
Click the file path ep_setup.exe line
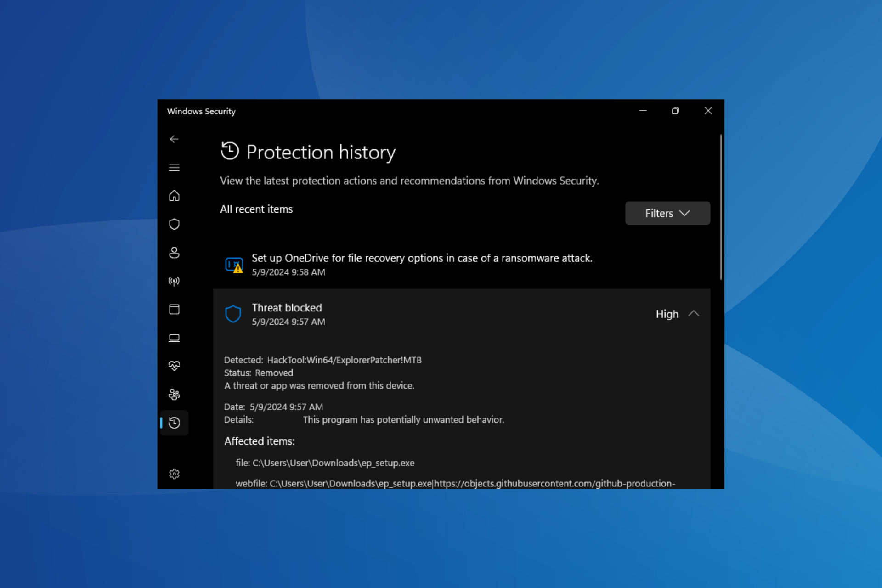325,463
